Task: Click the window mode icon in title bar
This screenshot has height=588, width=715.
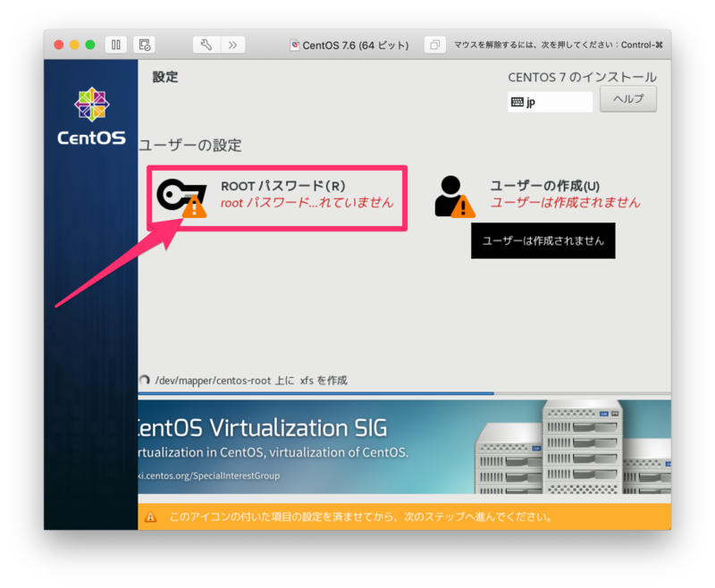Action: pos(434,45)
